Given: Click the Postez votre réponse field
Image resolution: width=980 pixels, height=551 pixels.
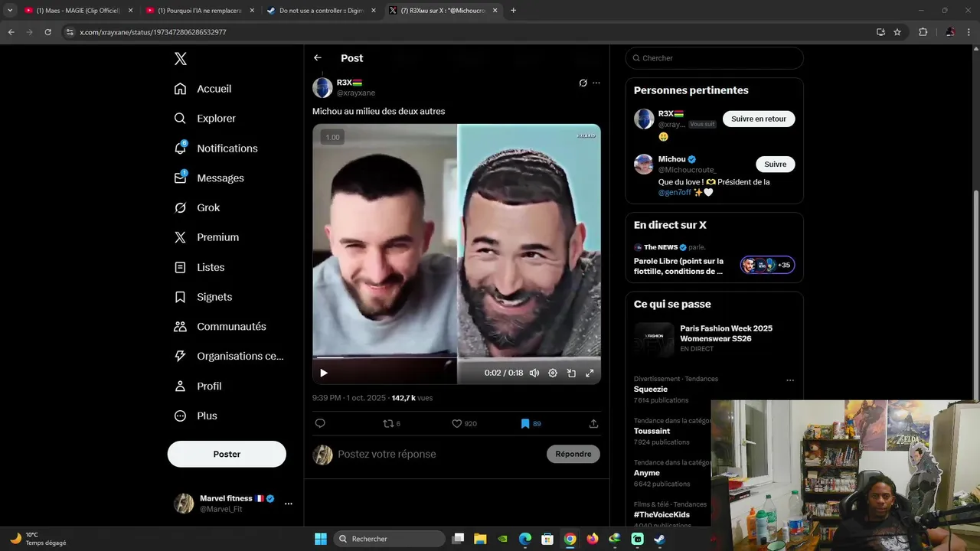Looking at the screenshot, I should coord(439,454).
